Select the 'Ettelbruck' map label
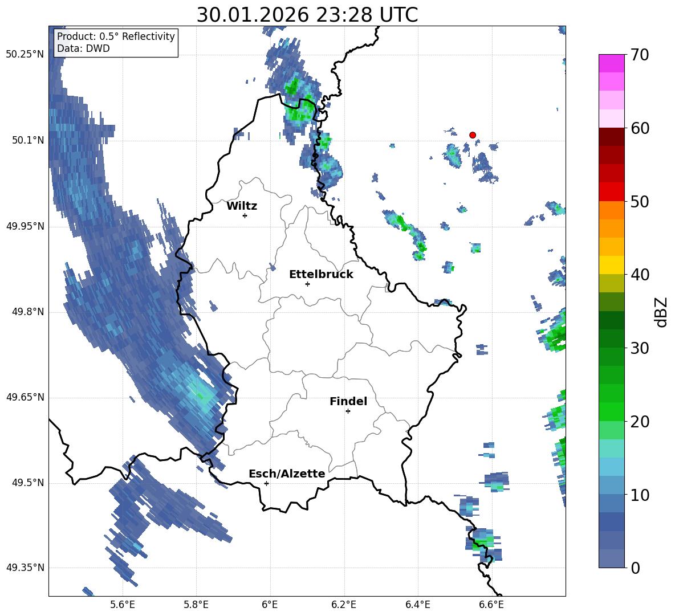The width and height of the screenshot is (675, 616). 321,275
